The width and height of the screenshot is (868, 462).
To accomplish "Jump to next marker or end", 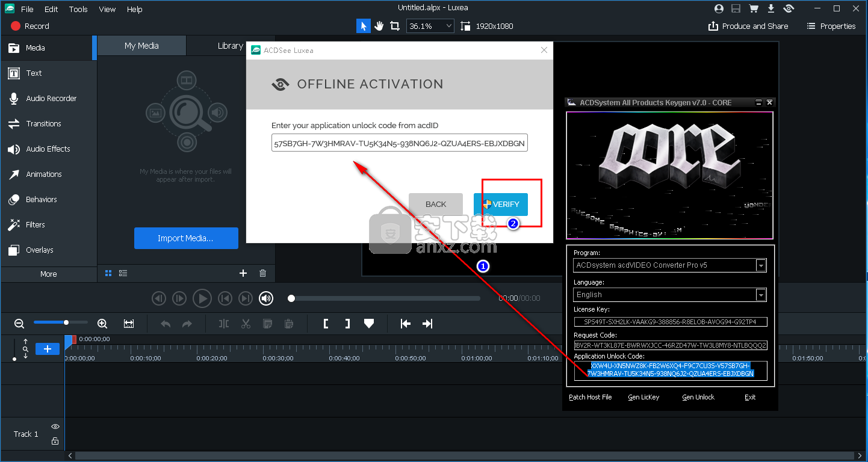I will [246, 298].
